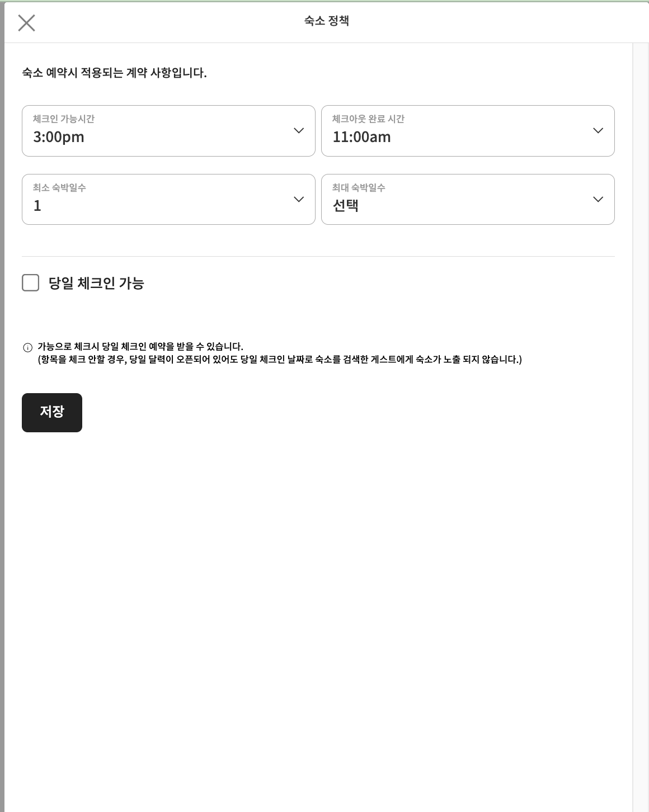Enable the 당일 체크인 가능 checkbox
This screenshot has width=649, height=812.
pos(31,283)
